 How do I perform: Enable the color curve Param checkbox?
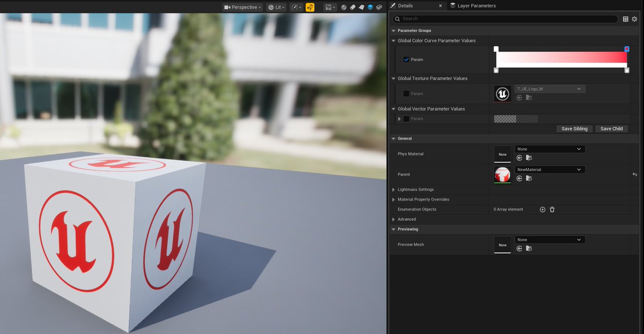click(406, 60)
